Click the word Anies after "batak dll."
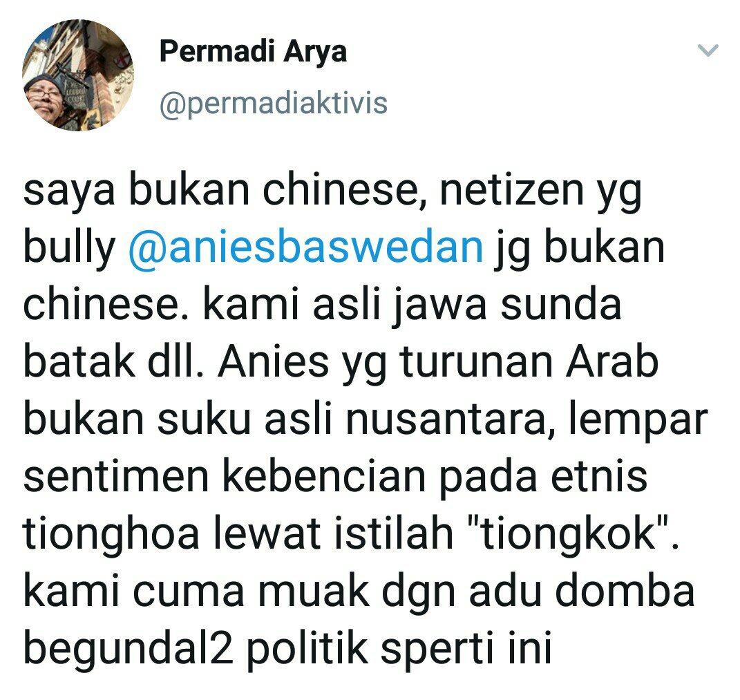Viewport: 740px width, 700px height. (x=273, y=362)
